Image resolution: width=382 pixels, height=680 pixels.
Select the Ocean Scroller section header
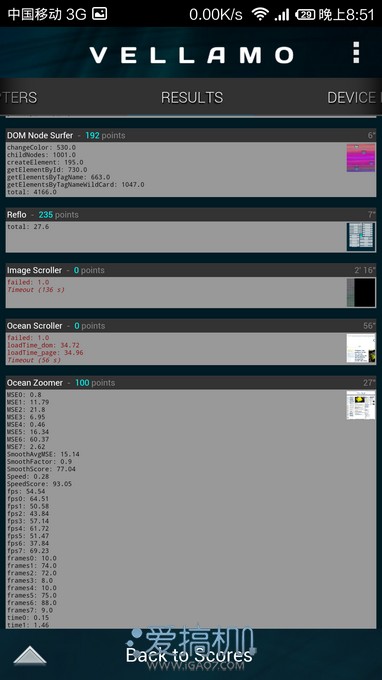(191, 326)
